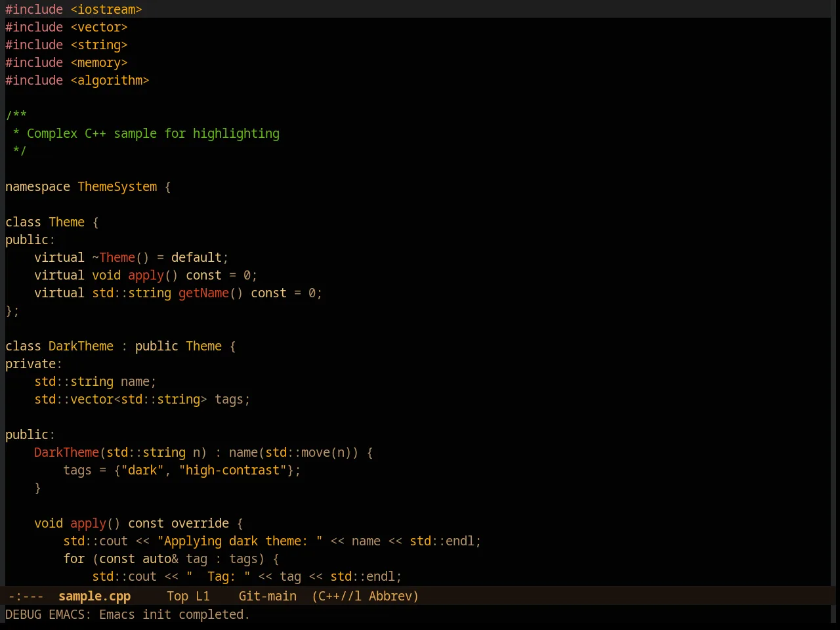Click the echo area message 'Emacs init completed.'
The height and width of the screenshot is (630, 840).
click(175, 614)
